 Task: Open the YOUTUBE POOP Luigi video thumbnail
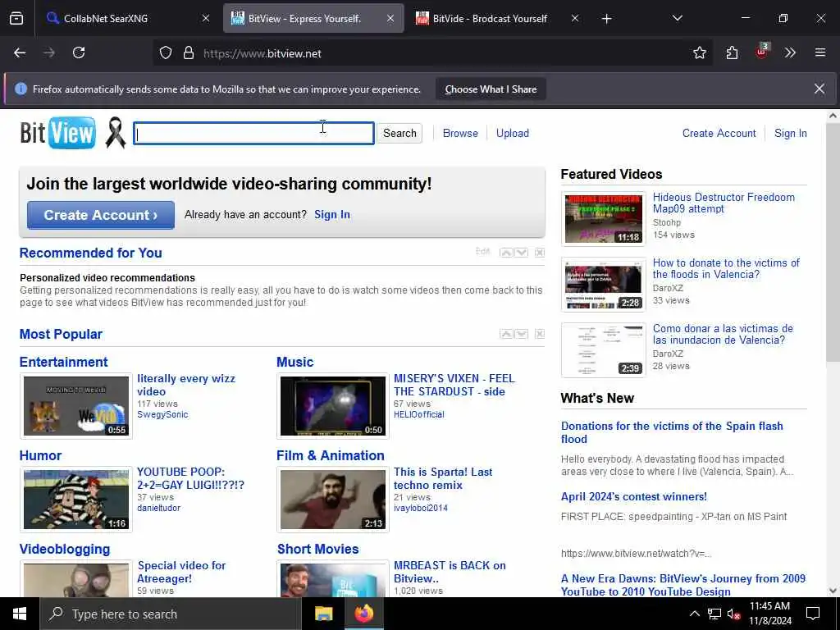pos(76,500)
